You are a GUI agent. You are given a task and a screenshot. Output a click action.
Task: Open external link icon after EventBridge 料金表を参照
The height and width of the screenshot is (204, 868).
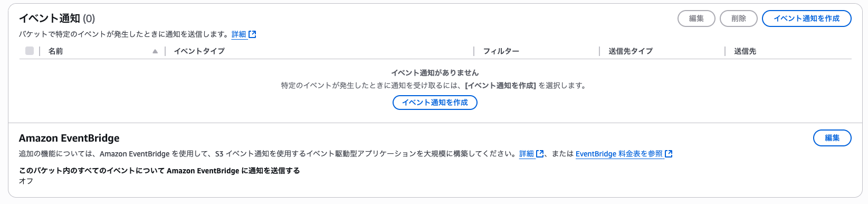pos(669,154)
